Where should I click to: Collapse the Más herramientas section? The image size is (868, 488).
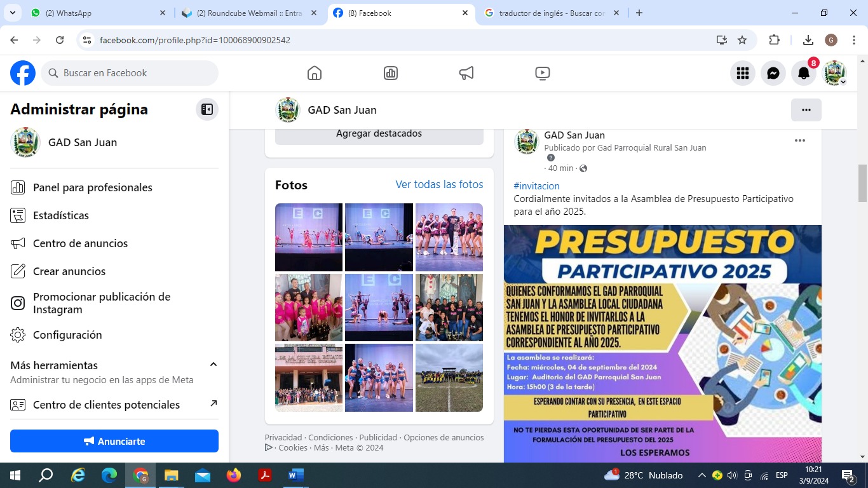pos(214,364)
